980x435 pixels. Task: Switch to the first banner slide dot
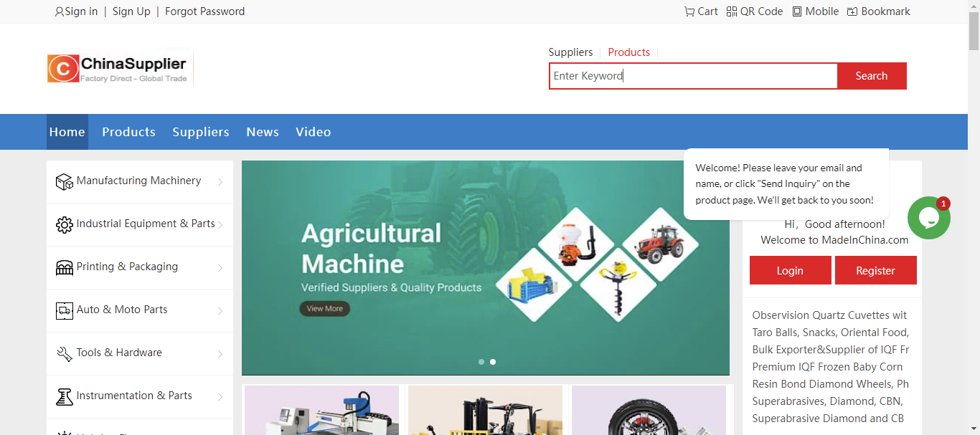(x=481, y=362)
